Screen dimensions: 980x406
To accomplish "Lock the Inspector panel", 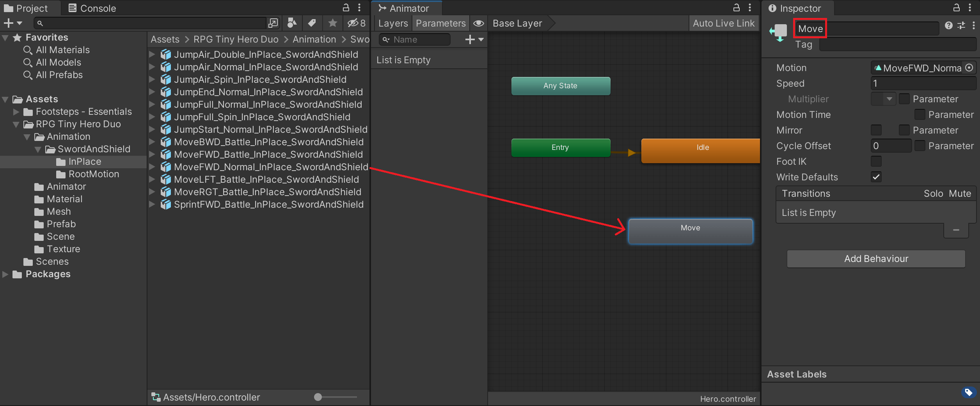I will pyautogui.click(x=956, y=7).
